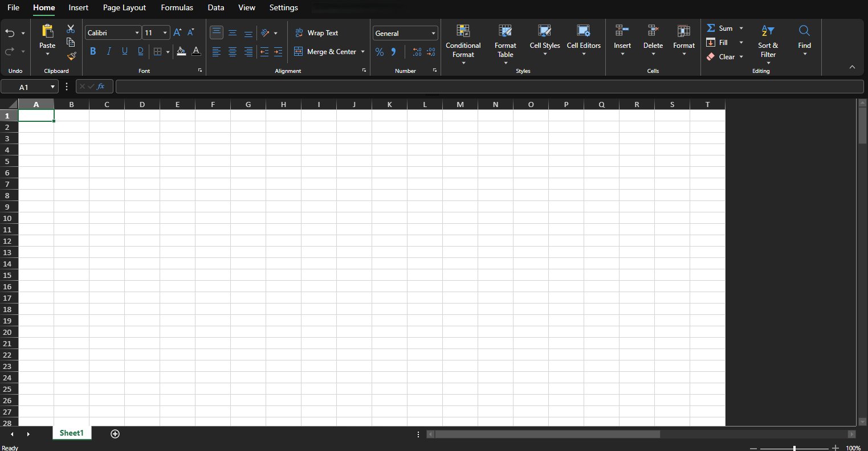This screenshot has height=451, width=868.
Task: Click the Undo arrow icon
Action: point(10,33)
